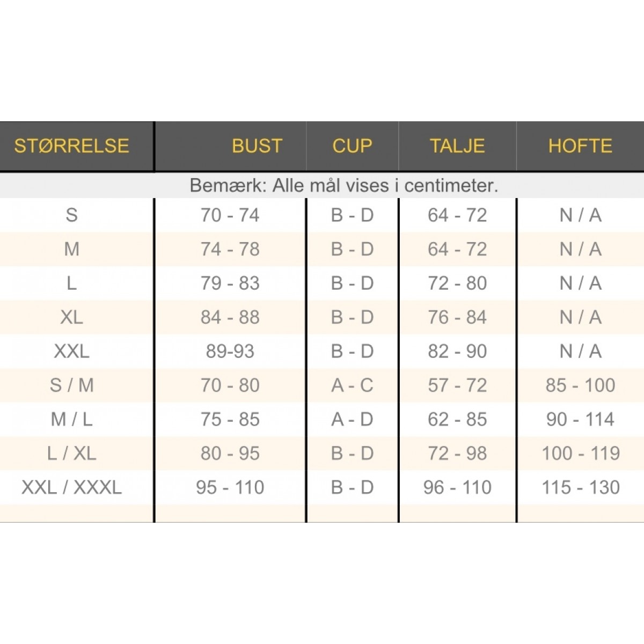Click the note about centimeter measurements
644x644 pixels.
344,186
